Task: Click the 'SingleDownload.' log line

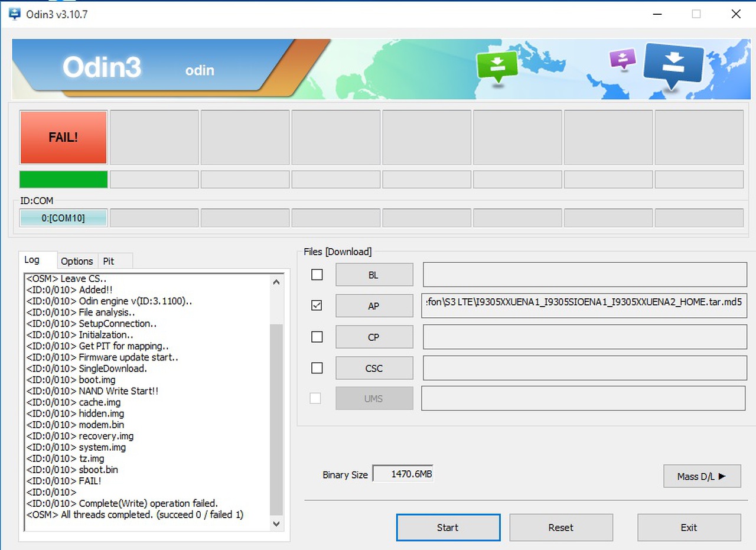Action: pyautogui.click(x=87, y=369)
